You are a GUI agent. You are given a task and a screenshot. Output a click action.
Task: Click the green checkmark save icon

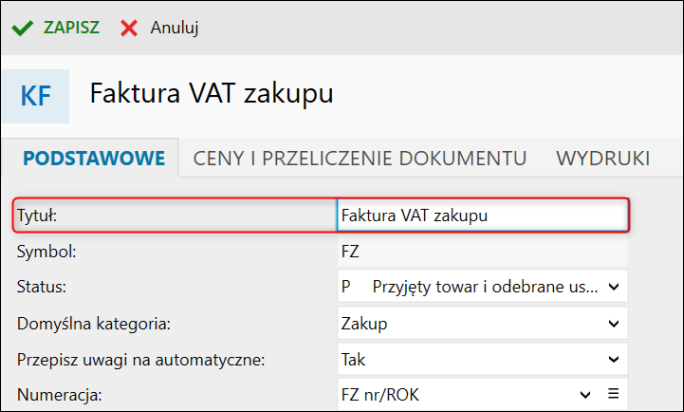click(22, 28)
